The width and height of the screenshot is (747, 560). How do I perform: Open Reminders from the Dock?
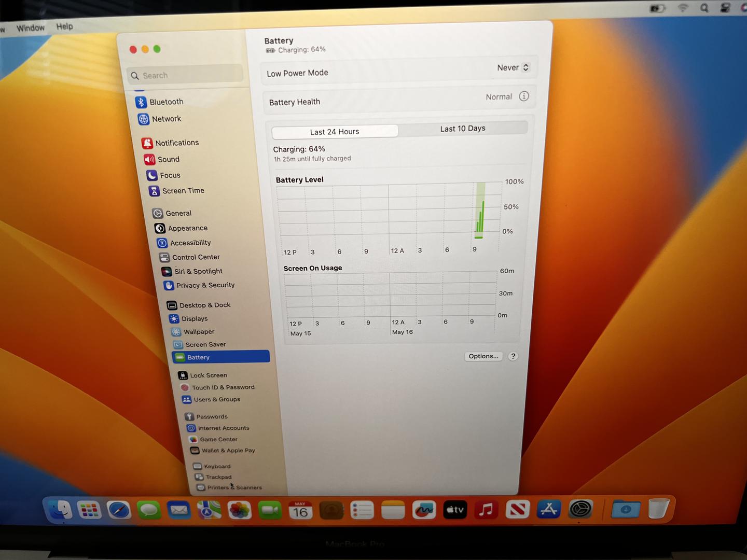click(x=362, y=510)
